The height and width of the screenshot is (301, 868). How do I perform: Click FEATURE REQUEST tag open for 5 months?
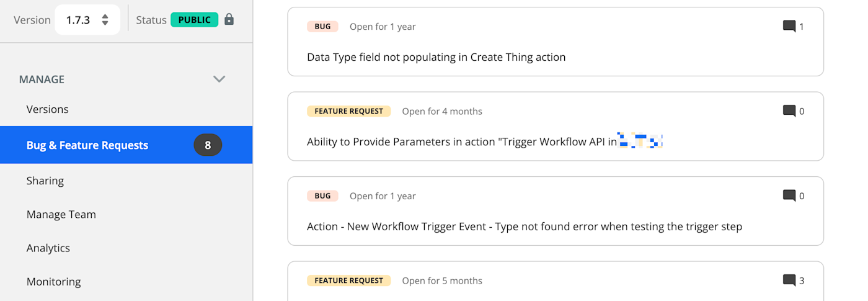tap(348, 281)
